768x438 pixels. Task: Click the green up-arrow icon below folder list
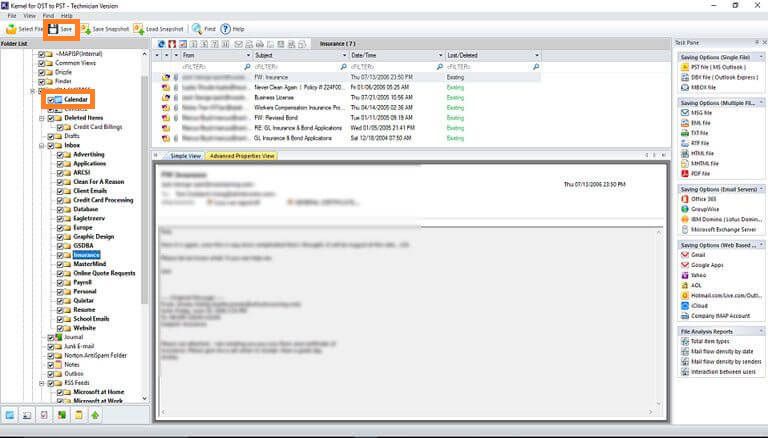pyautogui.click(x=95, y=415)
